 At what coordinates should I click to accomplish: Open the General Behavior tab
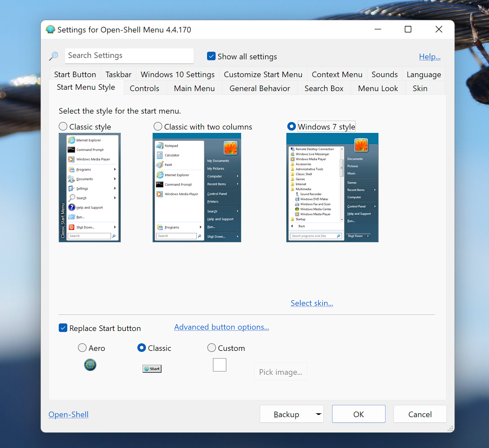click(x=260, y=88)
